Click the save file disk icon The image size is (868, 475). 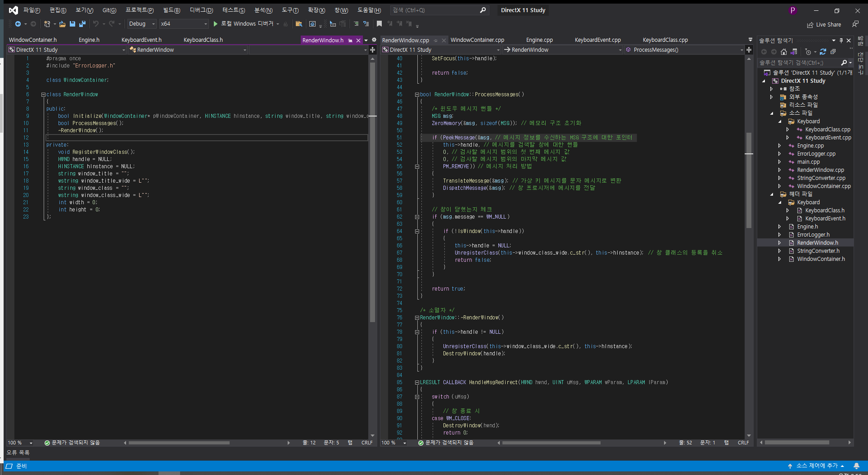click(72, 24)
